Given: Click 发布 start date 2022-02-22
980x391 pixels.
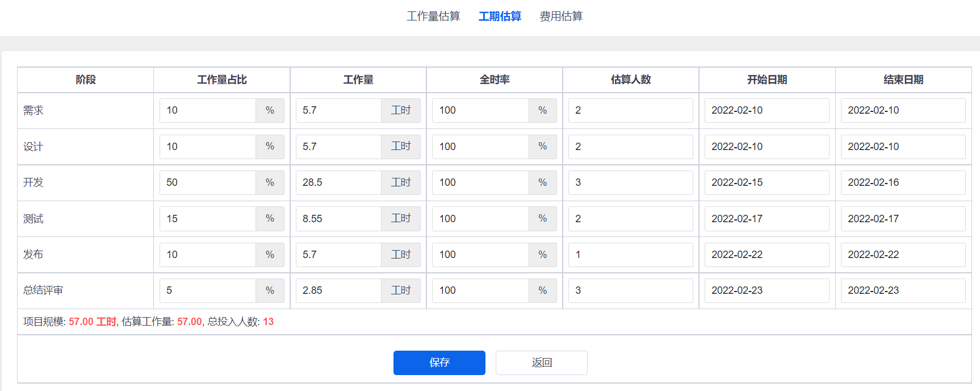Looking at the screenshot, I should coord(767,255).
